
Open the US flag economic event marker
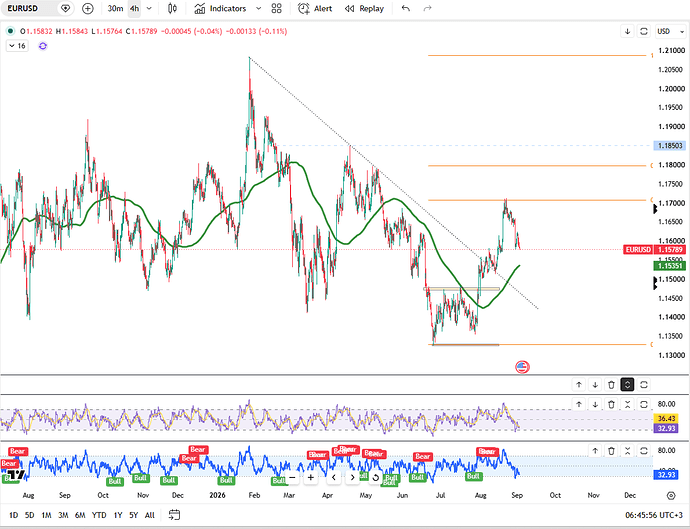click(x=522, y=367)
